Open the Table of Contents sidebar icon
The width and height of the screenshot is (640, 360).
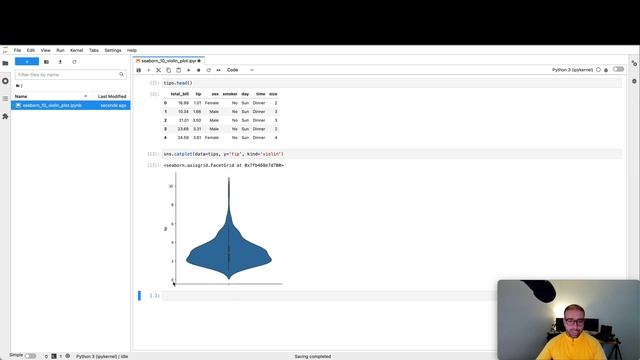(x=5, y=99)
